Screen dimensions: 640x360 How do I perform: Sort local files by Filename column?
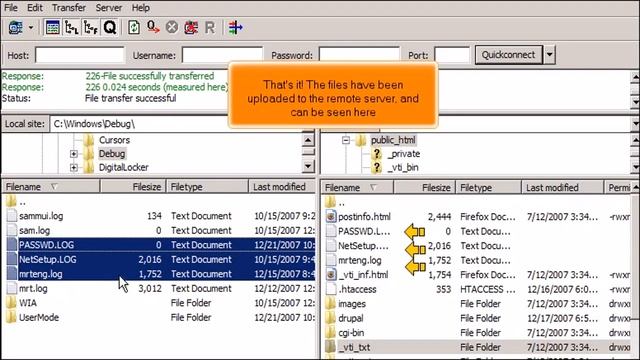(x=51, y=187)
